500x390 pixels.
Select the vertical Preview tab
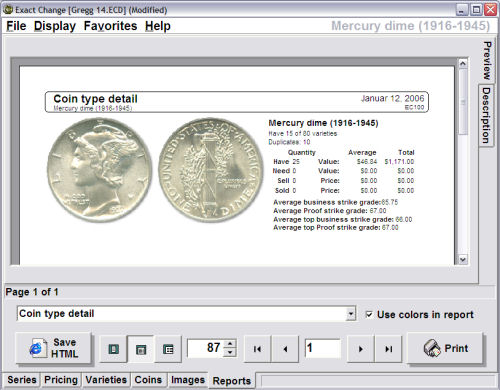[x=487, y=61]
